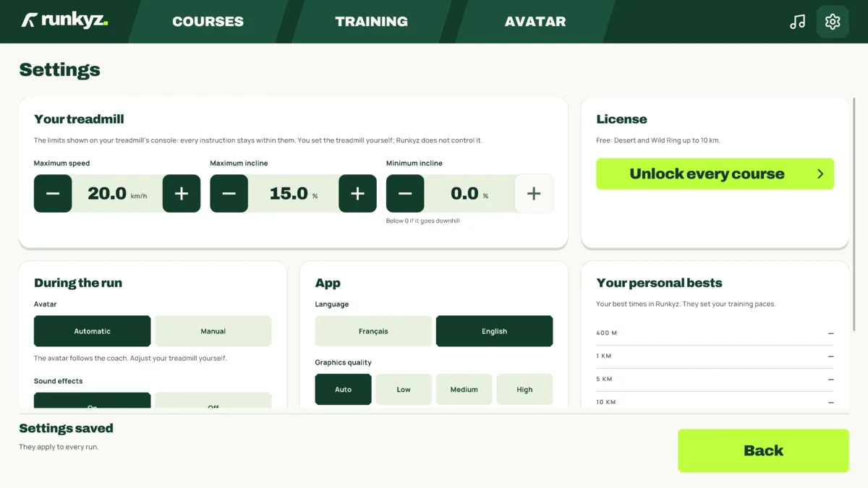Click the 0.0 % minimum incline value
The height and width of the screenshot is (488, 868).
[x=469, y=194]
